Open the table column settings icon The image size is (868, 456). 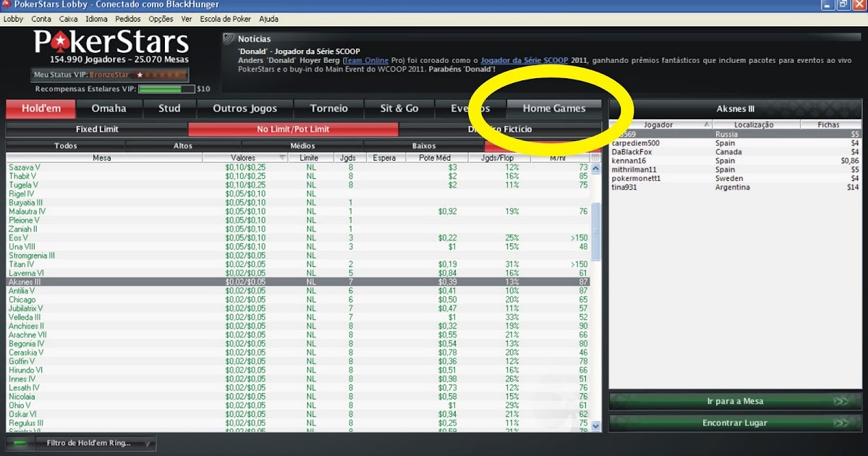tap(595, 158)
